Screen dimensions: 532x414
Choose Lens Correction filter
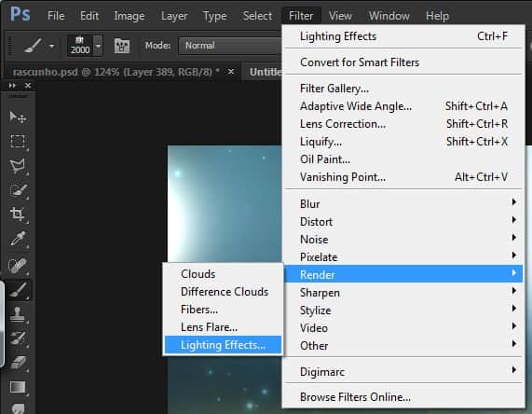(403, 124)
